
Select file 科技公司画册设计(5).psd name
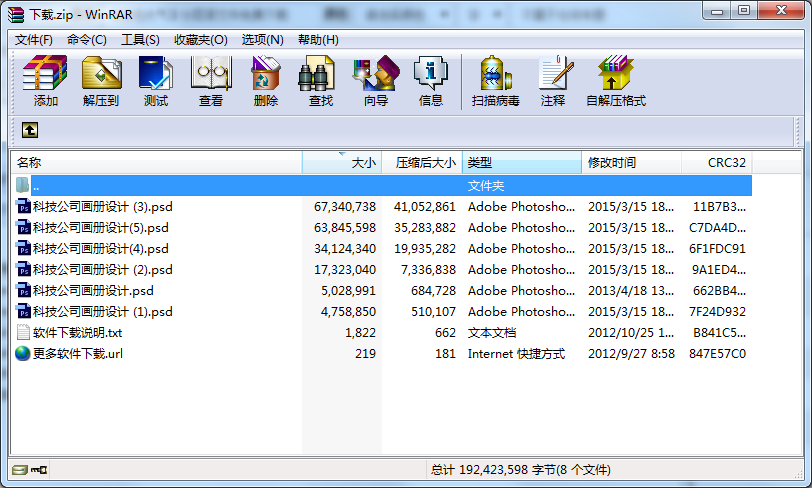pos(100,227)
